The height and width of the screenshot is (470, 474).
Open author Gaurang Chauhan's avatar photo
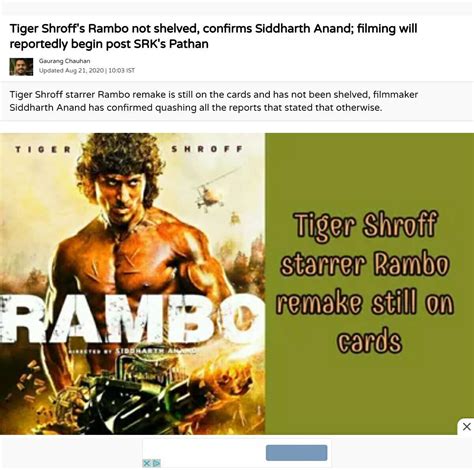coord(21,66)
